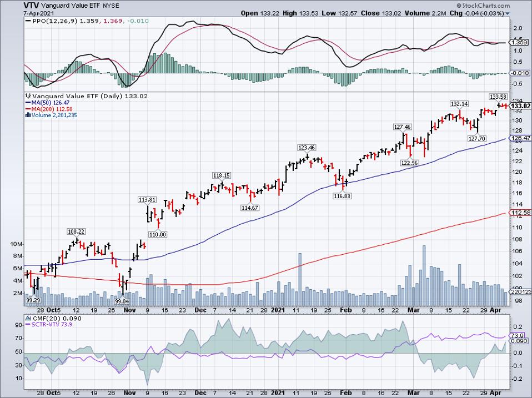Click the Volume 2,201,235 legend entry

[x=54, y=115]
